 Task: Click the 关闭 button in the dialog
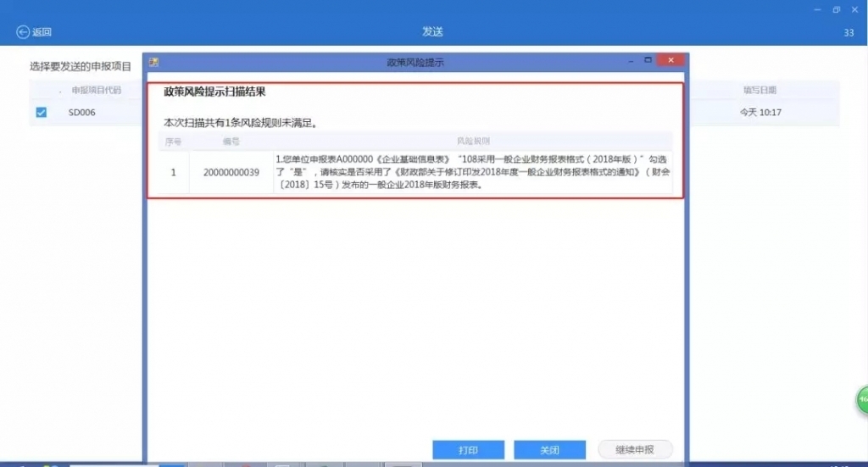point(549,450)
